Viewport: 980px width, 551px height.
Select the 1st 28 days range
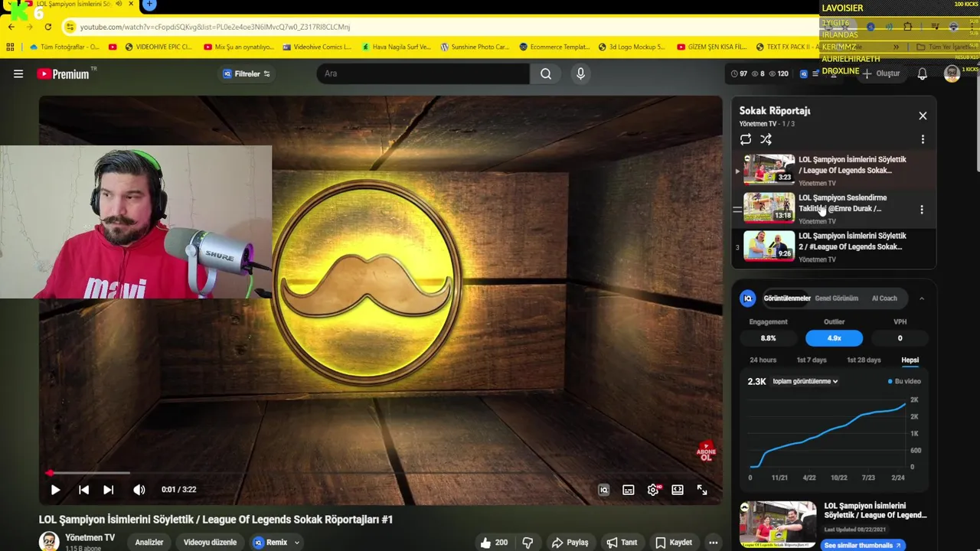(864, 360)
